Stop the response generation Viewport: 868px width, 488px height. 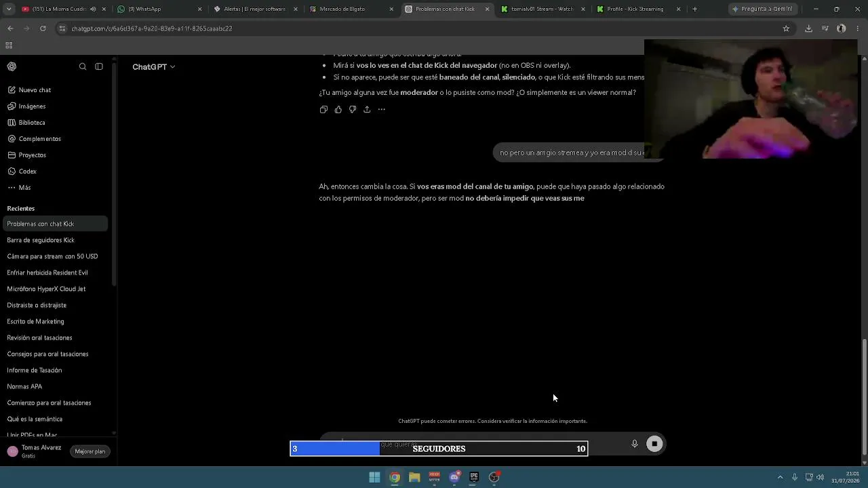coord(654,444)
